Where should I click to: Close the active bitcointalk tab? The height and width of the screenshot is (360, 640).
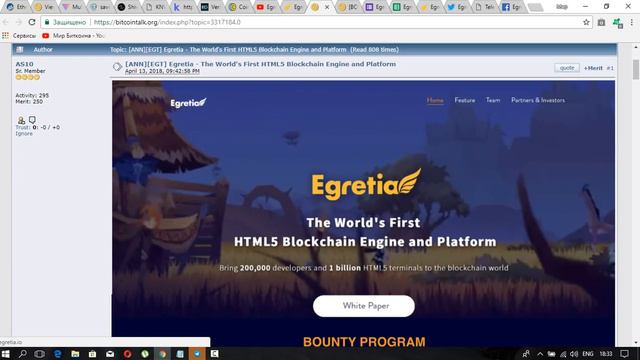tap(327, 7)
